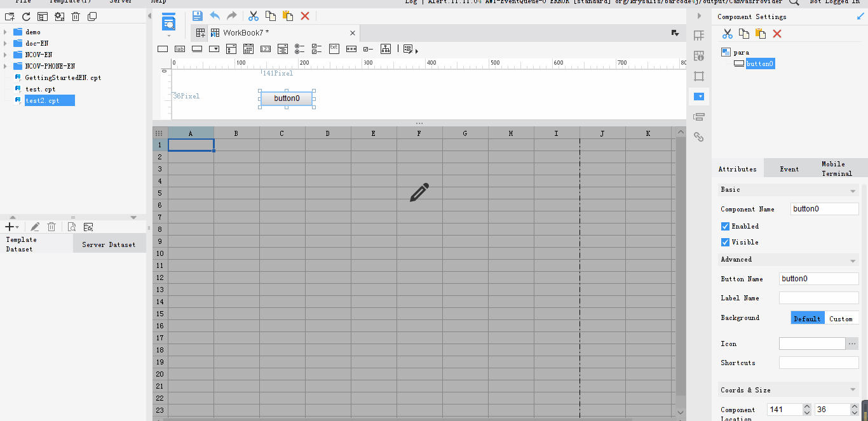Open hyperlink chain icon in right sidebar
Screen dimensions: 868x421
coord(699,137)
